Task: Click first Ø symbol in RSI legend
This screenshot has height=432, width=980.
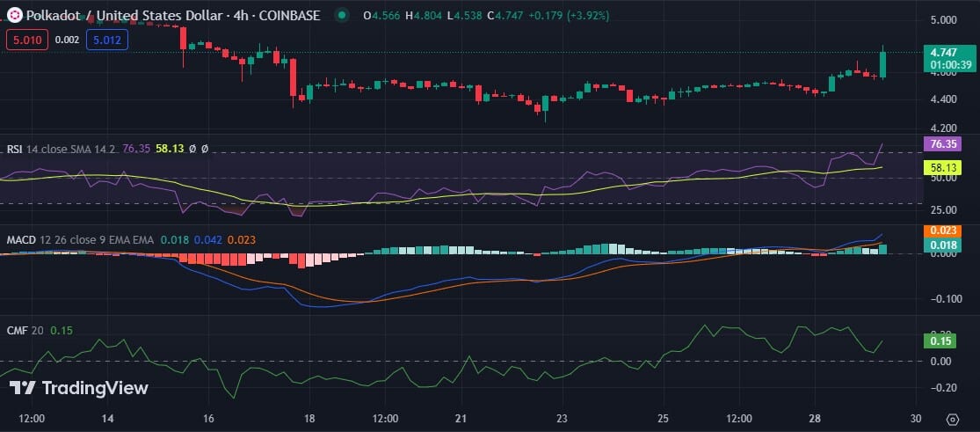Action: (192, 150)
